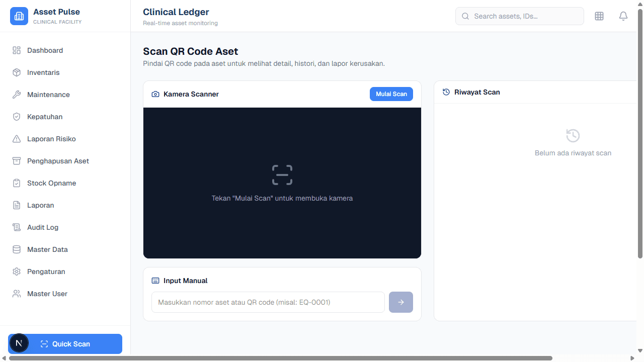644x362 pixels.
Task: Open the Audit Log menu item
Action: pos(43,227)
